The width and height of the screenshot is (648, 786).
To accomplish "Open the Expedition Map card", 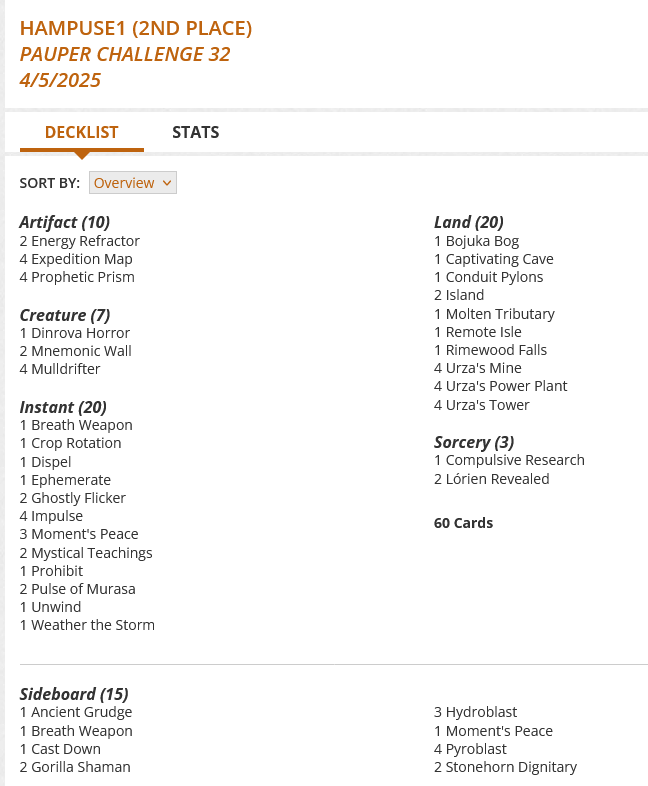I will pyautogui.click(x=81, y=259).
